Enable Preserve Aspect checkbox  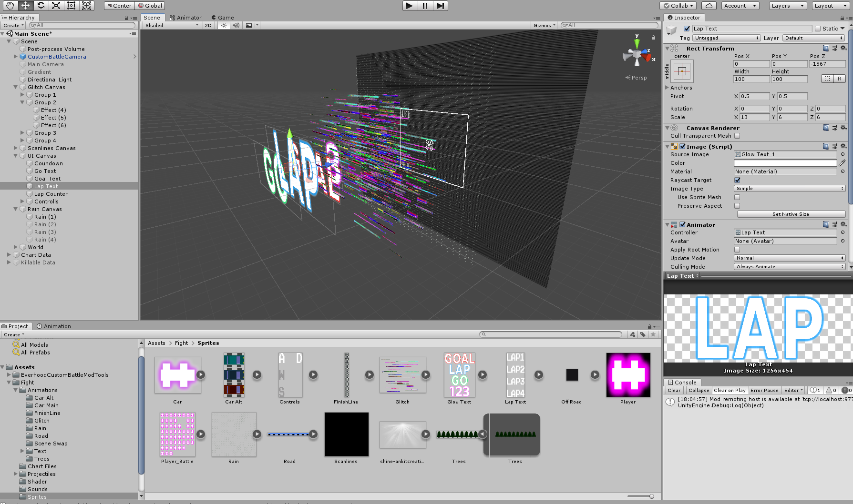coord(737,206)
